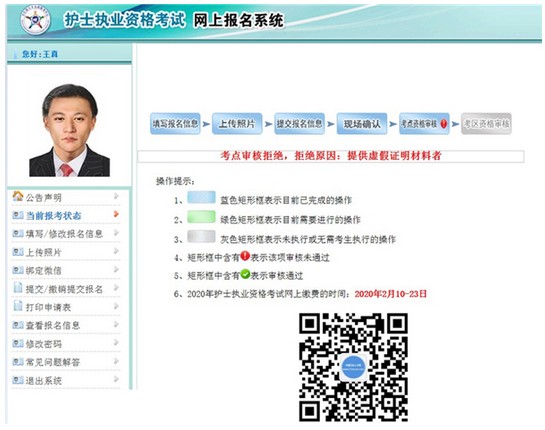Image resolution: width=545 pixels, height=430 pixels.
Task: Click the header title 网上报名系统
Action: 238,20
